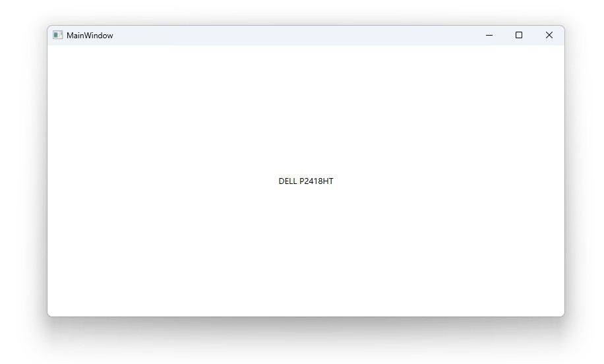The height and width of the screenshot is (364, 604).
Task: Click title bar gap between maximize and close
Action: [x=534, y=35]
